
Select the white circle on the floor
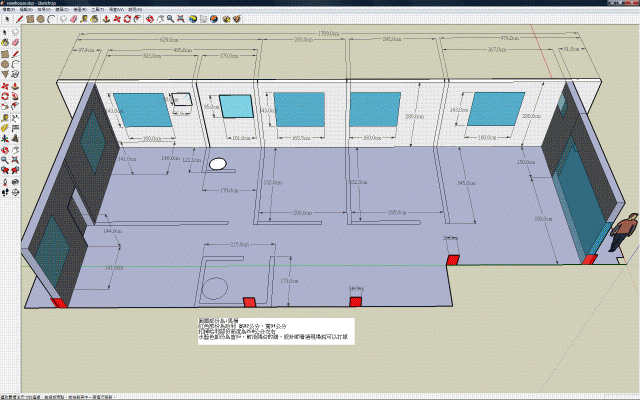pos(217,163)
